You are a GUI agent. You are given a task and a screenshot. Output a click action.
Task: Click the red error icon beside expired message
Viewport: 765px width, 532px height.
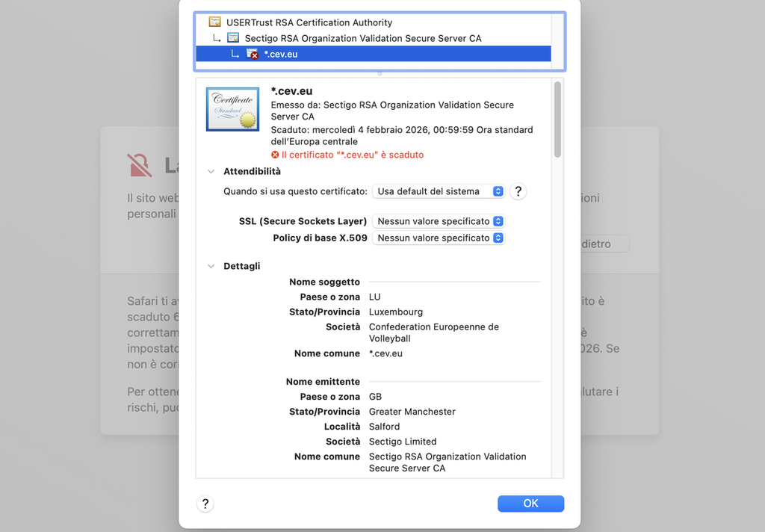(x=275, y=155)
